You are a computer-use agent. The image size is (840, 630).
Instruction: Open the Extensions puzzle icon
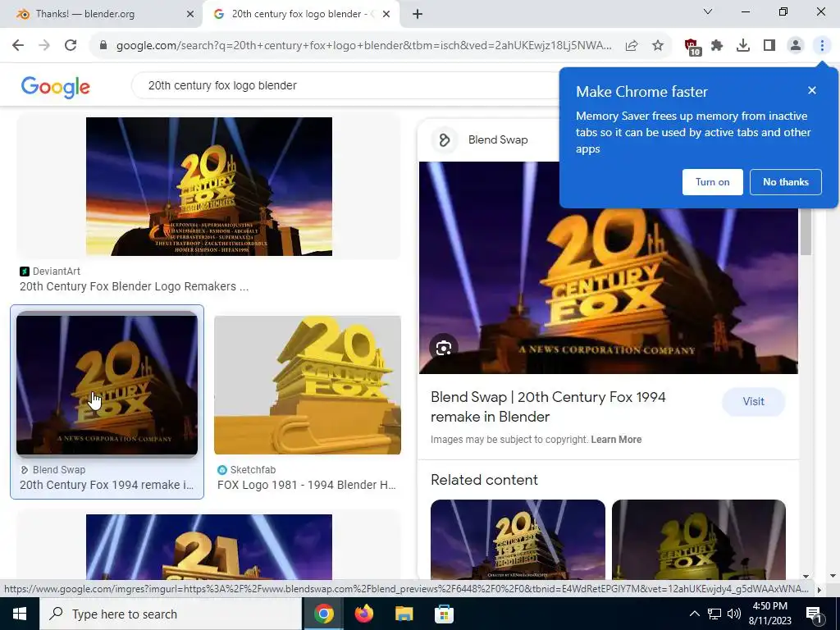[717, 46]
